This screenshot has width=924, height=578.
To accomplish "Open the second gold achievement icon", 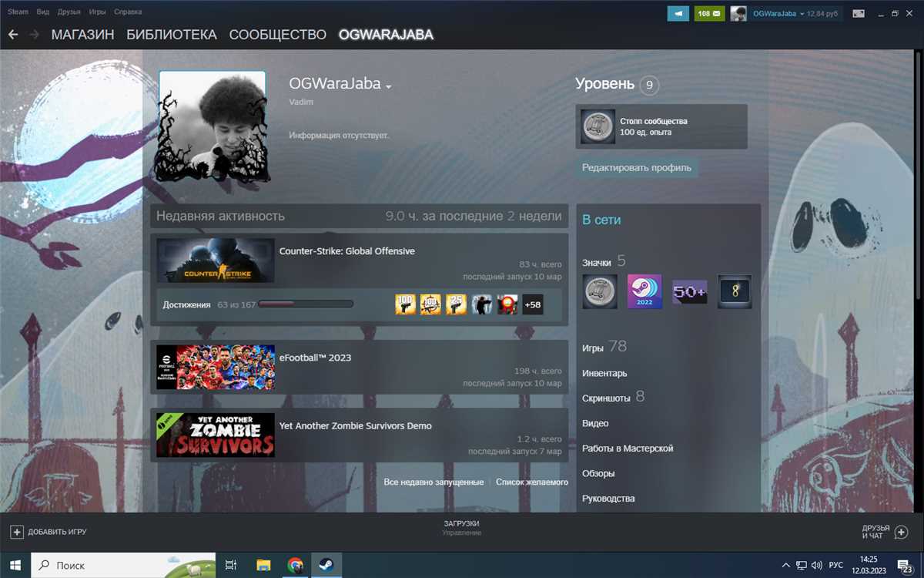I will tap(430, 304).
